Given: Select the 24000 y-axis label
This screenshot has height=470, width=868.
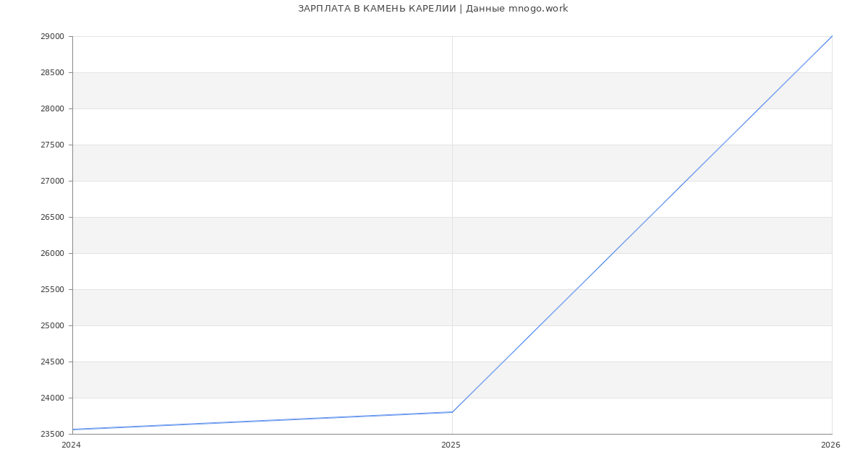Looking at the screenshot, I should click(52, 398).
